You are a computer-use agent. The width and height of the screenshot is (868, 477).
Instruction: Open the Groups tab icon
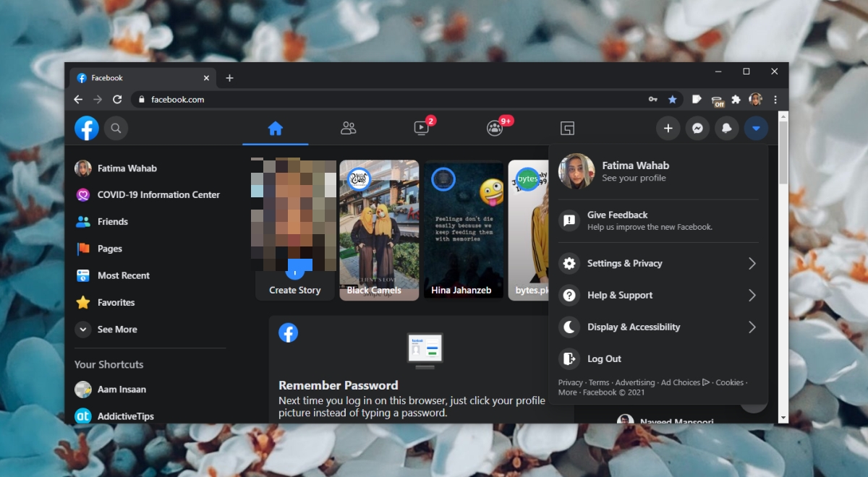click(495, 129)
